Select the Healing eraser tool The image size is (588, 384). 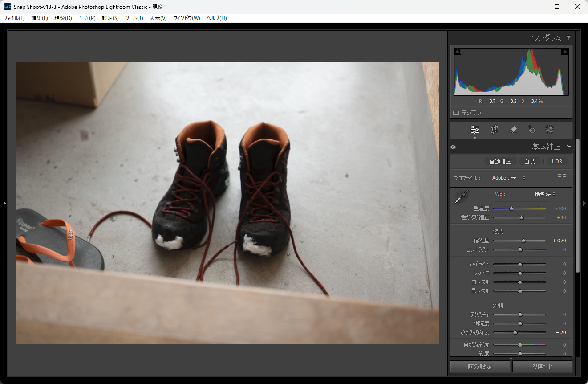tap(513, 130)
